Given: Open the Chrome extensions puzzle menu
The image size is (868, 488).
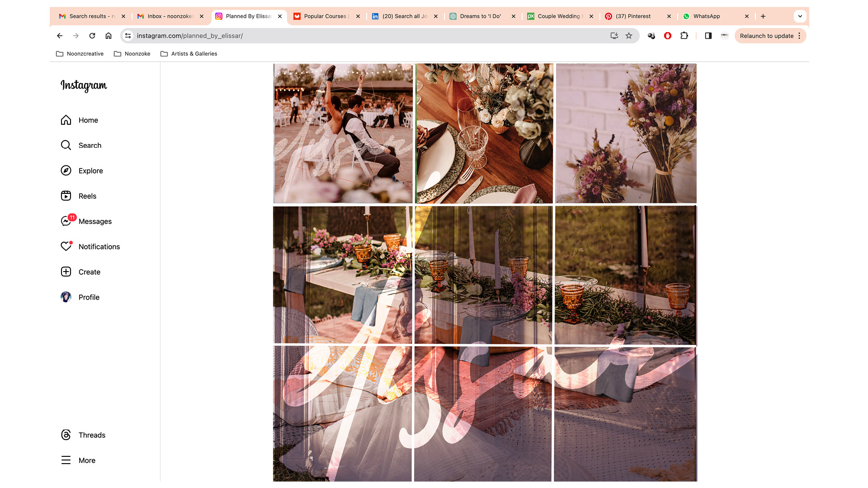Looking at the screenshot, I should (684, 36).
